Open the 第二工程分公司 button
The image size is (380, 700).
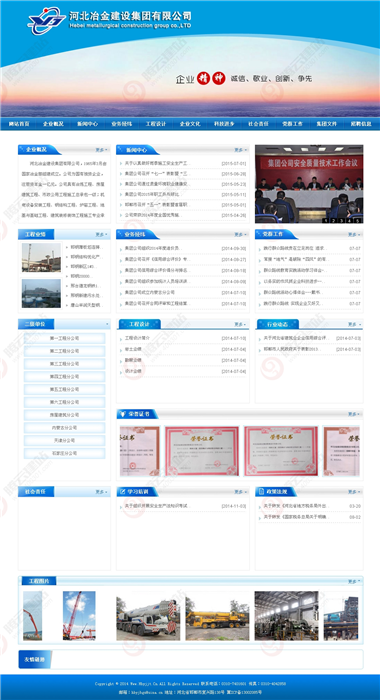coord(64,351)
